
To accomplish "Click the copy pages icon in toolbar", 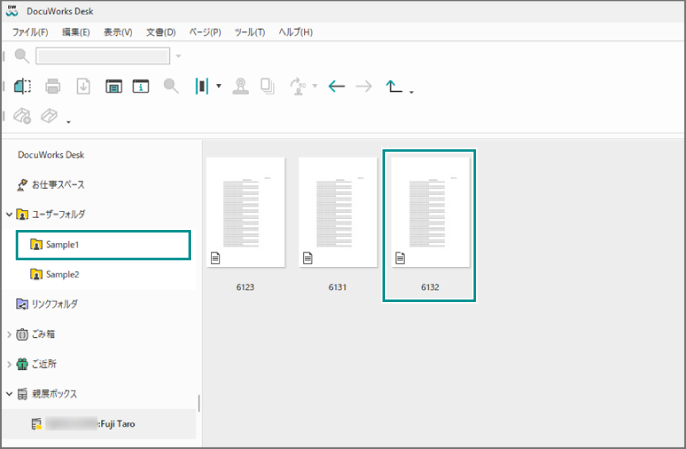I will [267, 87].
